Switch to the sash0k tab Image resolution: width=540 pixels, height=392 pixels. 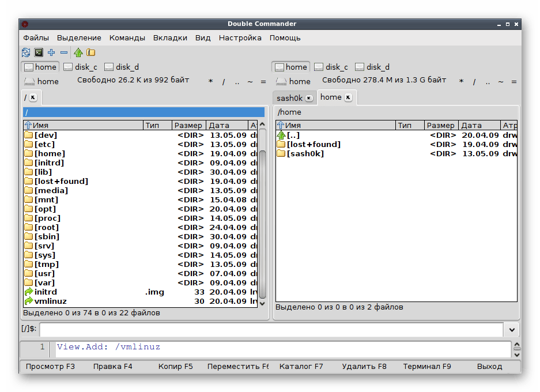(289, 98)
